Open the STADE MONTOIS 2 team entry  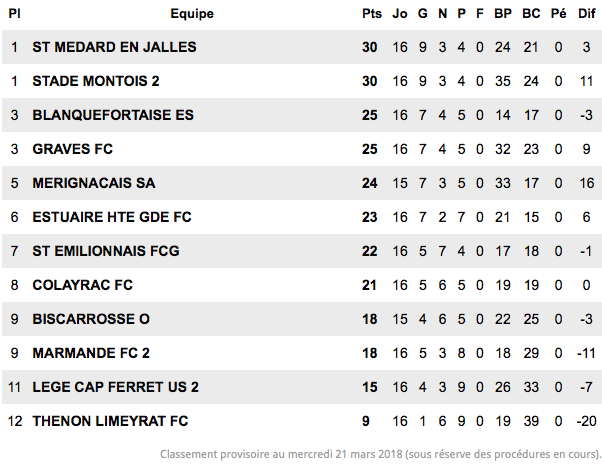pos(96,81)
